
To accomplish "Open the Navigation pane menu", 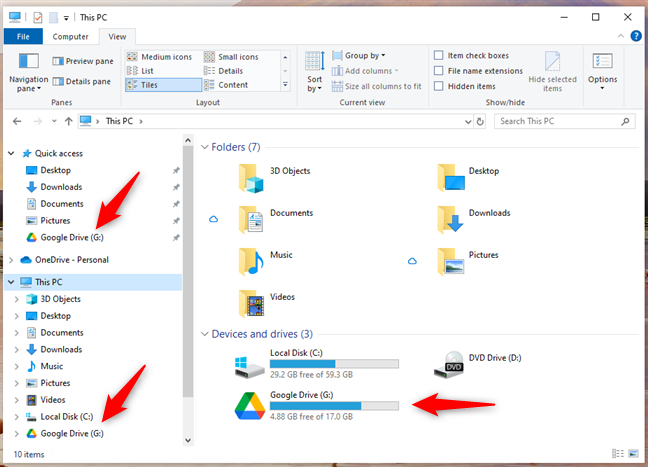I will tap(29, 72).
